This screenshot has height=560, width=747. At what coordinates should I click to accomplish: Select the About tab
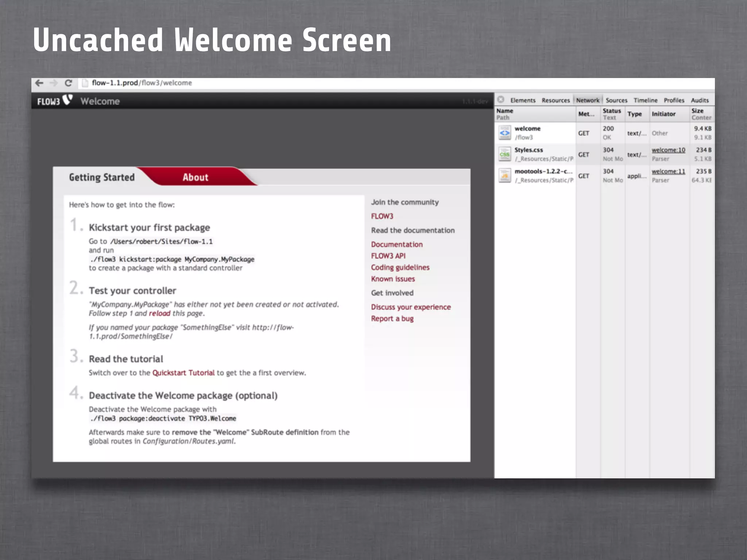tap(196, 177)
